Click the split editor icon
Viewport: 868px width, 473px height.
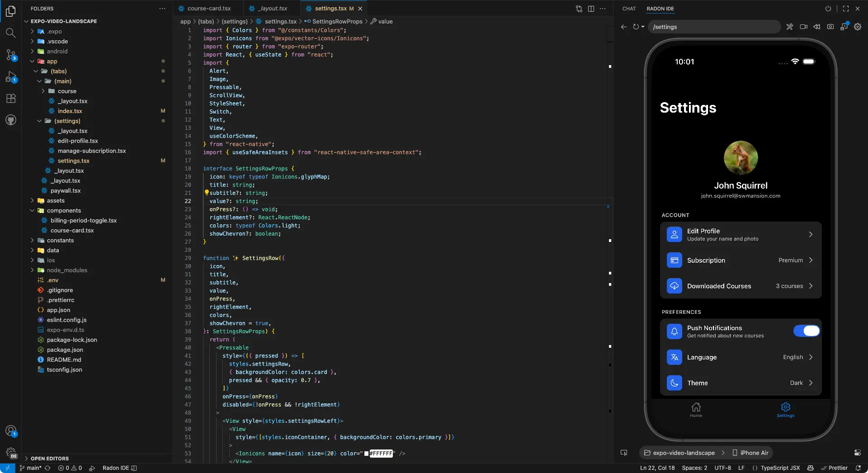591,9
